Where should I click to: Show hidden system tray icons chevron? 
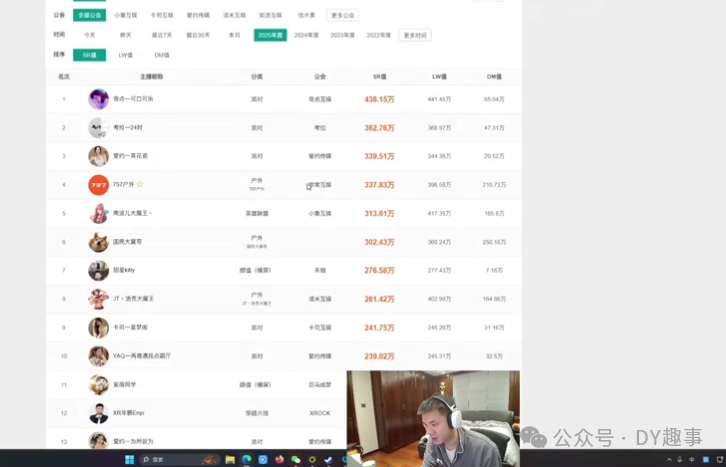(669, 460)
